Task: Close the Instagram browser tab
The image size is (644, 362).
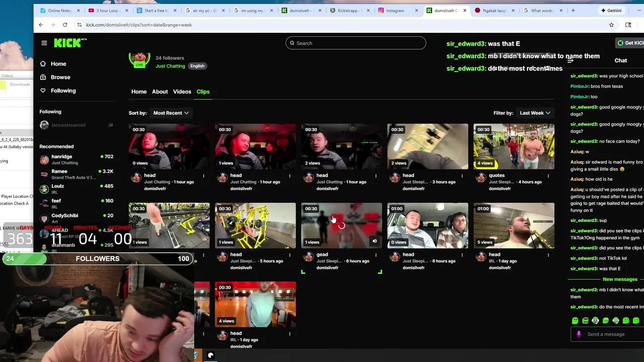Action: click(417, 11)
